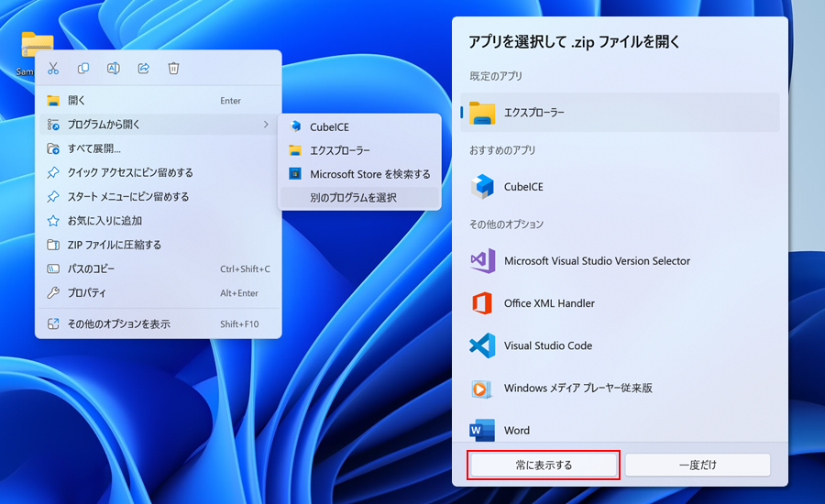This screenshot has height=504, width=825.
Task: Click the wrench icon beside プロパティ
Action: click(53, 293)
